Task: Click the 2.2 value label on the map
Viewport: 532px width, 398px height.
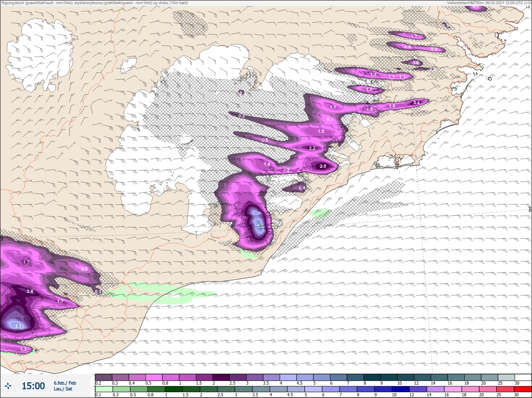Action: 312,148
